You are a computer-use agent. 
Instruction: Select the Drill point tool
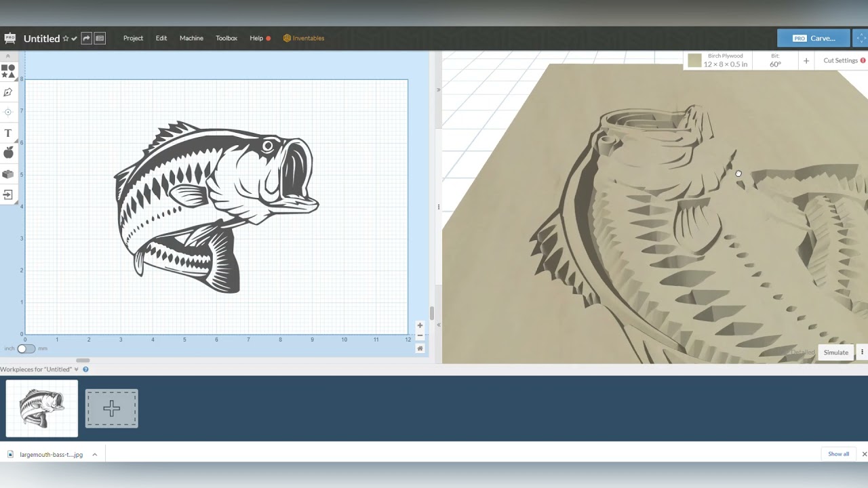point(8,113)
